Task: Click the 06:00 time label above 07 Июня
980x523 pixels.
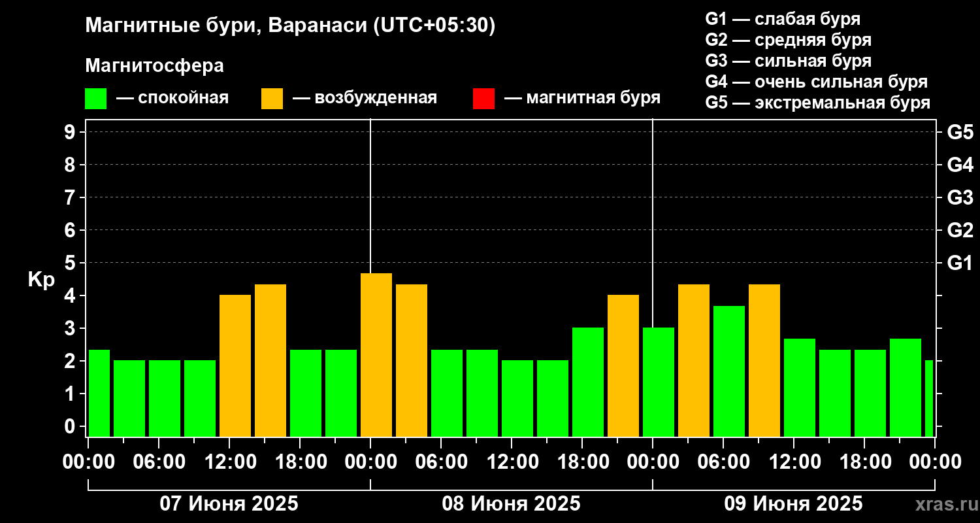Action: click(159, 462)
